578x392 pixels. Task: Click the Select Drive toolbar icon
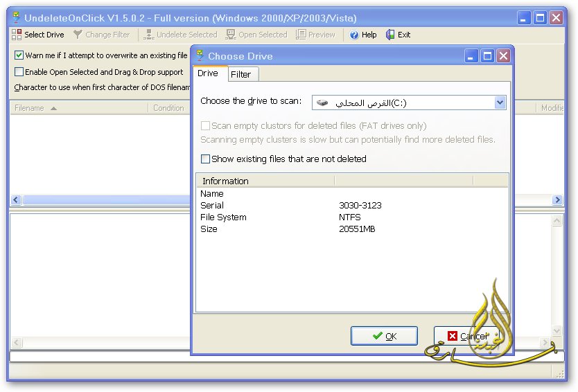point(17,35)
